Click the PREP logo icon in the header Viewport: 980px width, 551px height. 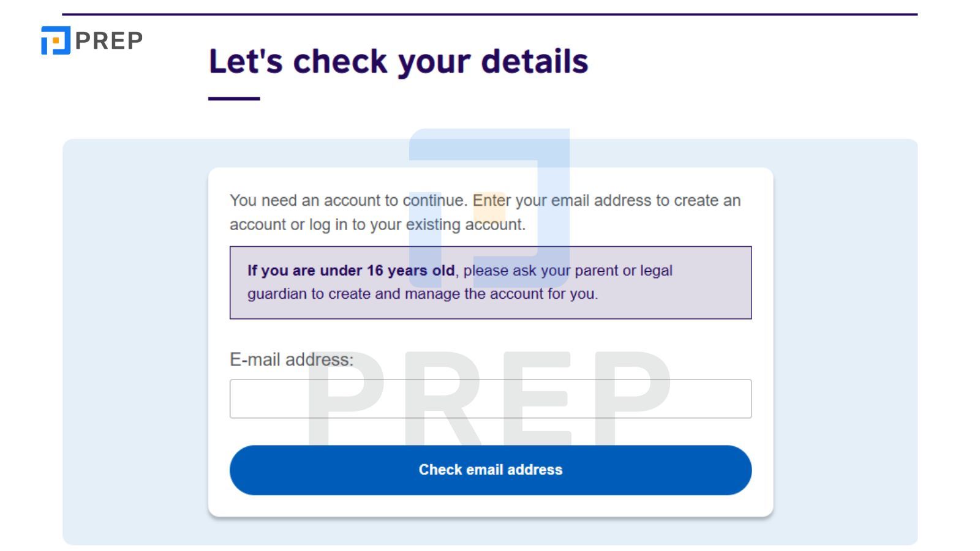pos(55,40)
